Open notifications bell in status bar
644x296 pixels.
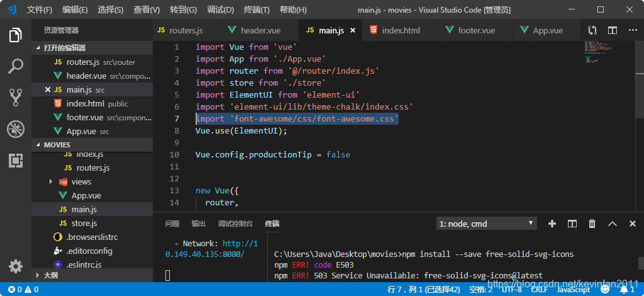click(626, 290)
